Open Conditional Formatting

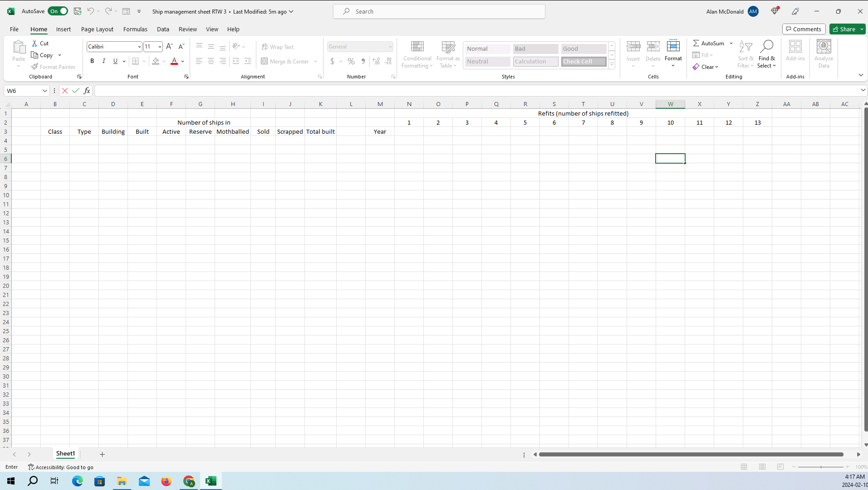(x=417, y=54)
